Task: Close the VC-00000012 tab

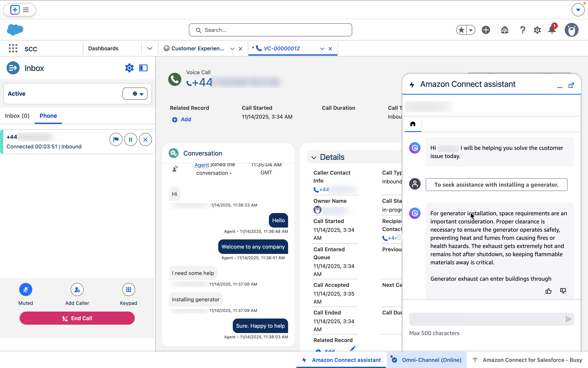Action: [x=331, y=49]
